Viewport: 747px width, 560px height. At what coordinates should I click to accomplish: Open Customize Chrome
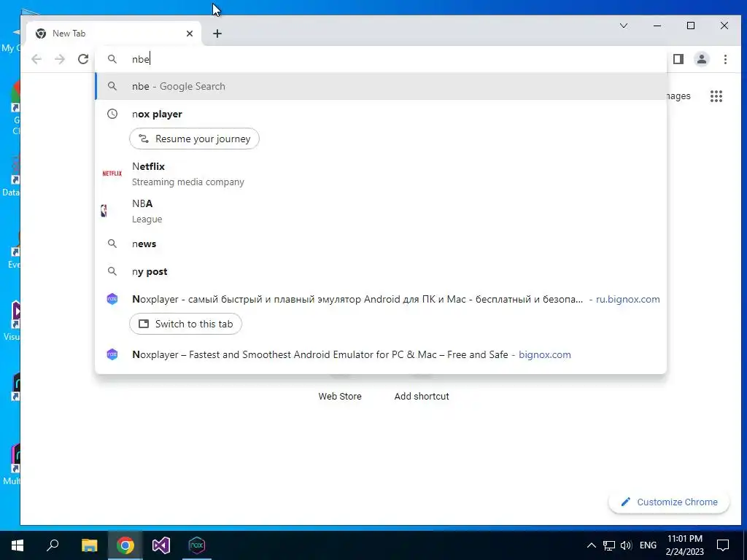point(669,502)
